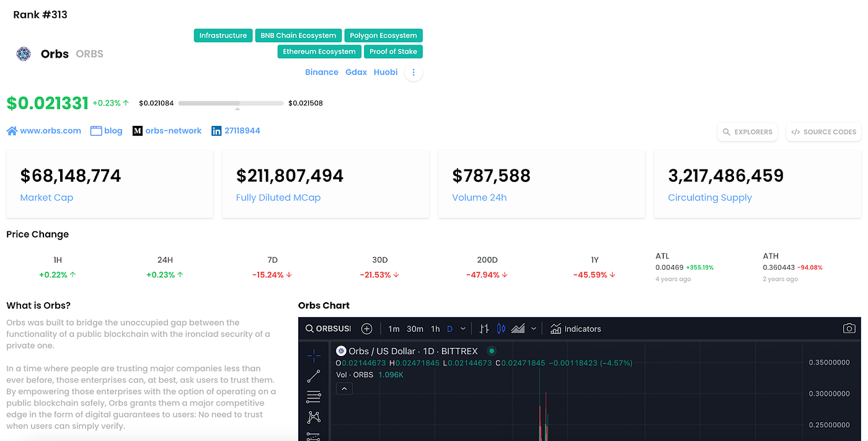
Task: Switch chart to candlestick style
Action: (501, 328)
